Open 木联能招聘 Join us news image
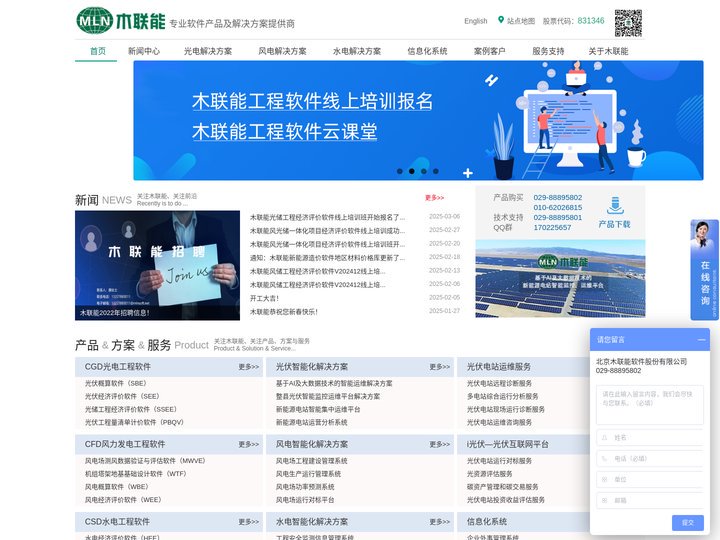The image size is (720, 540). pos(158,265)
